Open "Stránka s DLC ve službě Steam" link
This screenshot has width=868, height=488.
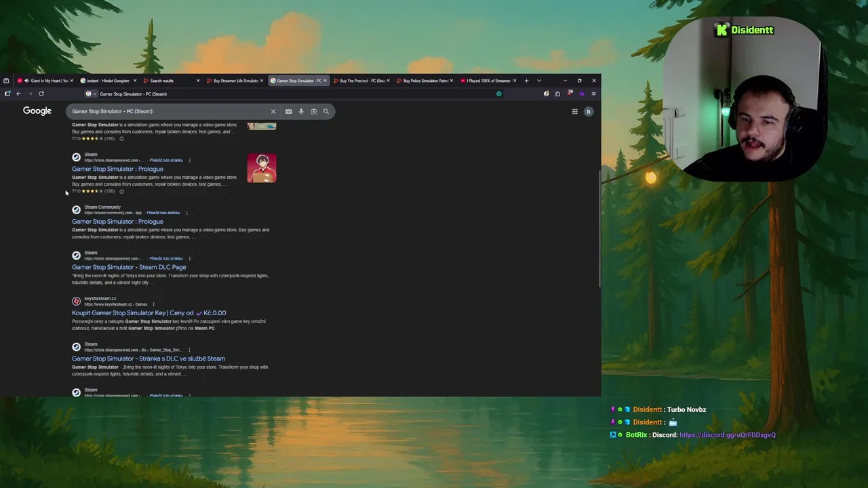coord(149,359)
